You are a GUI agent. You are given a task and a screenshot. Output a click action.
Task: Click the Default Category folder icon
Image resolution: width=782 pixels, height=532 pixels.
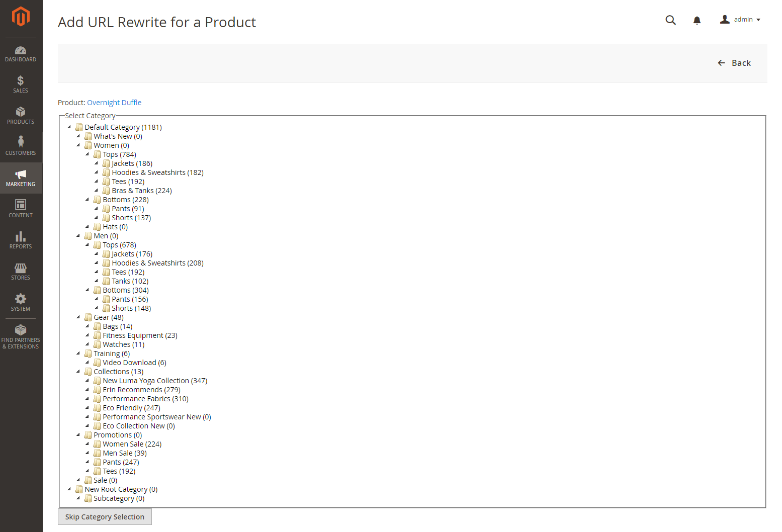79,127
